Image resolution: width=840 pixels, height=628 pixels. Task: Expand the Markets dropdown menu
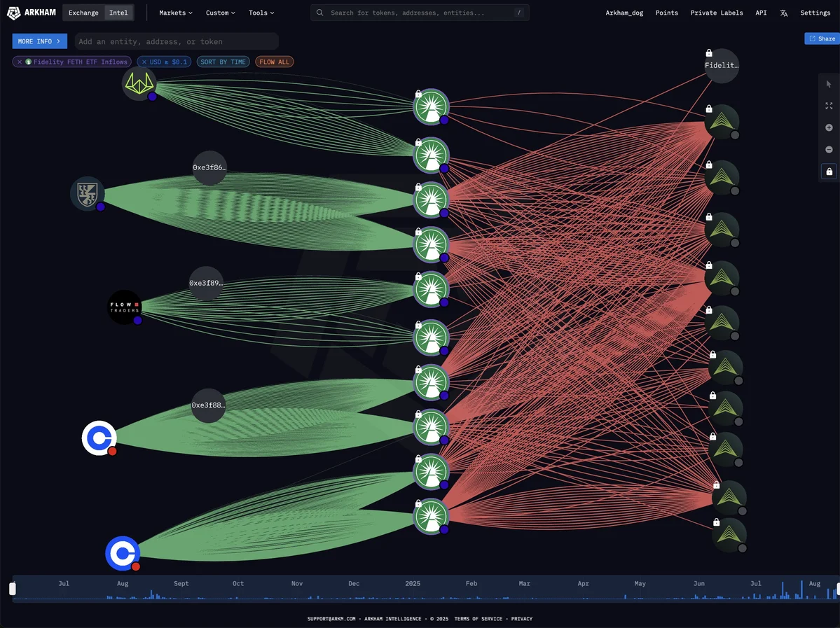(x=175, y=13)
